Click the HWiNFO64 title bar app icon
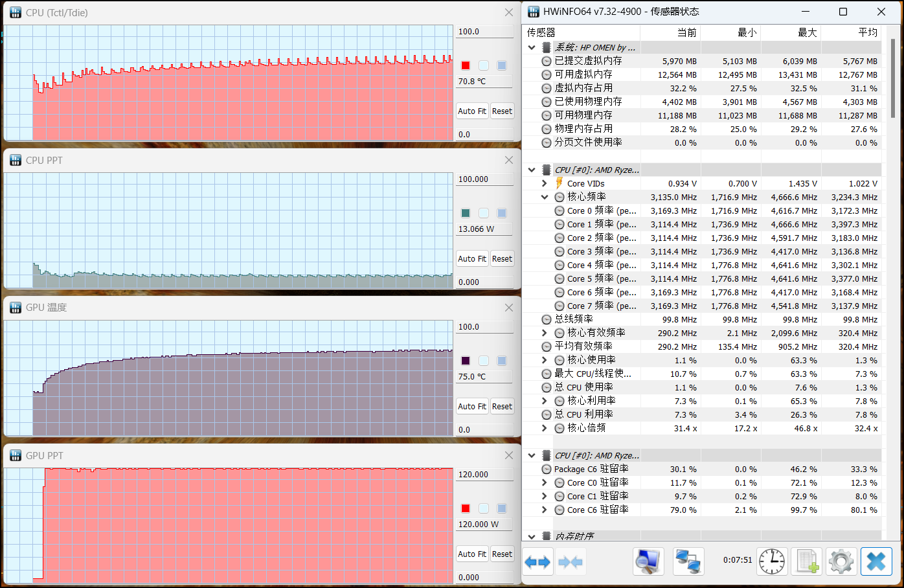Screen dimensions: 904x588 coord(533,12)
